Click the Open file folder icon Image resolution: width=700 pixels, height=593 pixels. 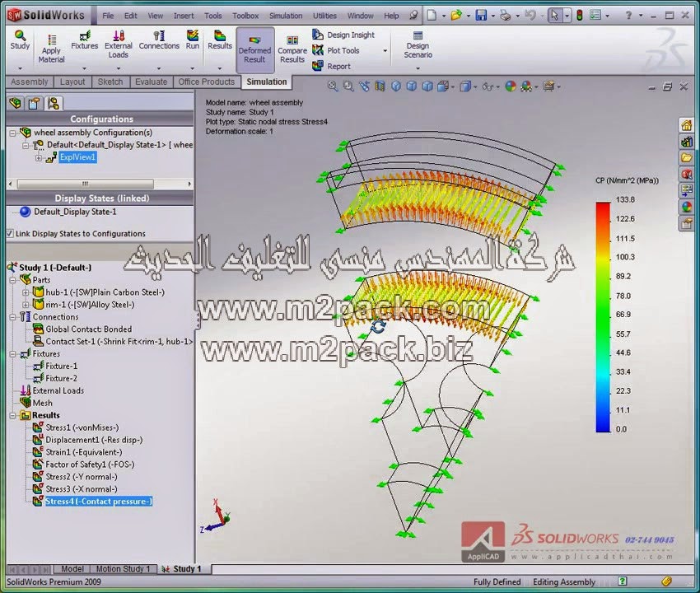455,16
